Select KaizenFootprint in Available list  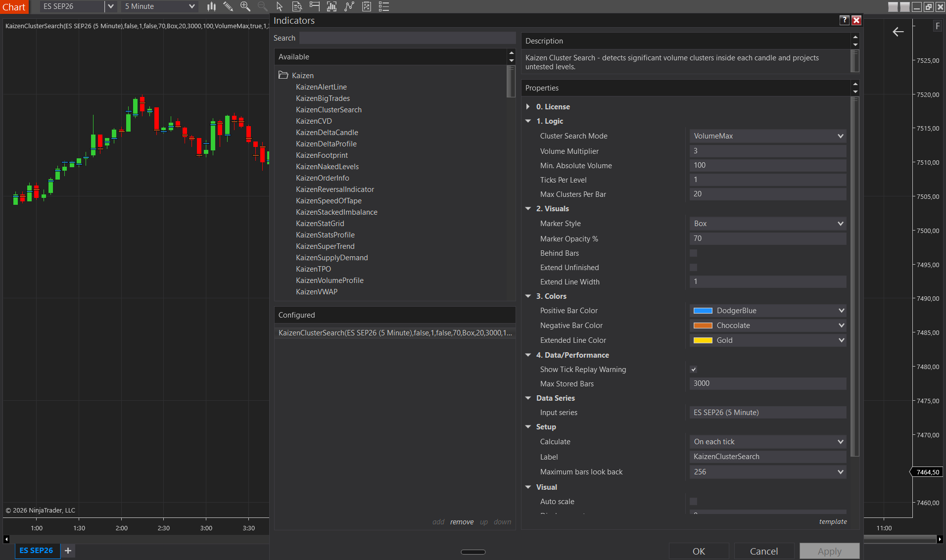coord(322,155)
